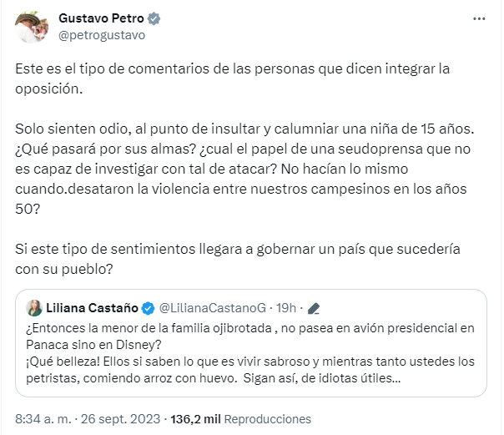Open the Gustavo Petro display name link
The width and height of the screenshot is (504, 435).
tap(99, 18)
